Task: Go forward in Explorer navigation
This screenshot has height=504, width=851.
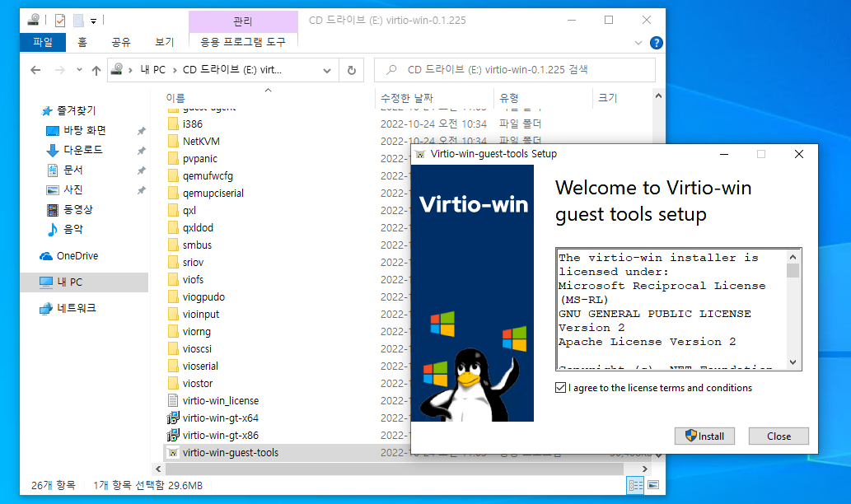Action: [x=59, y=70]
